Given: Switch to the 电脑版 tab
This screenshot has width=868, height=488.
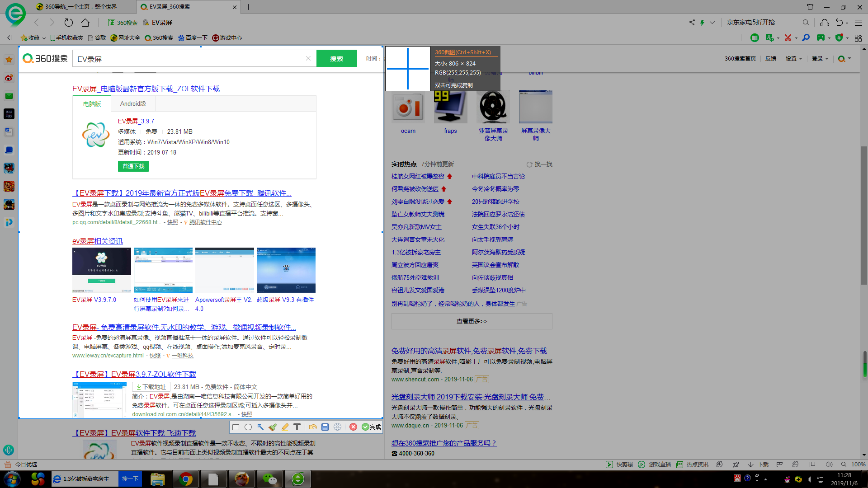Looking at the screenshot, I should click(92, 104).
